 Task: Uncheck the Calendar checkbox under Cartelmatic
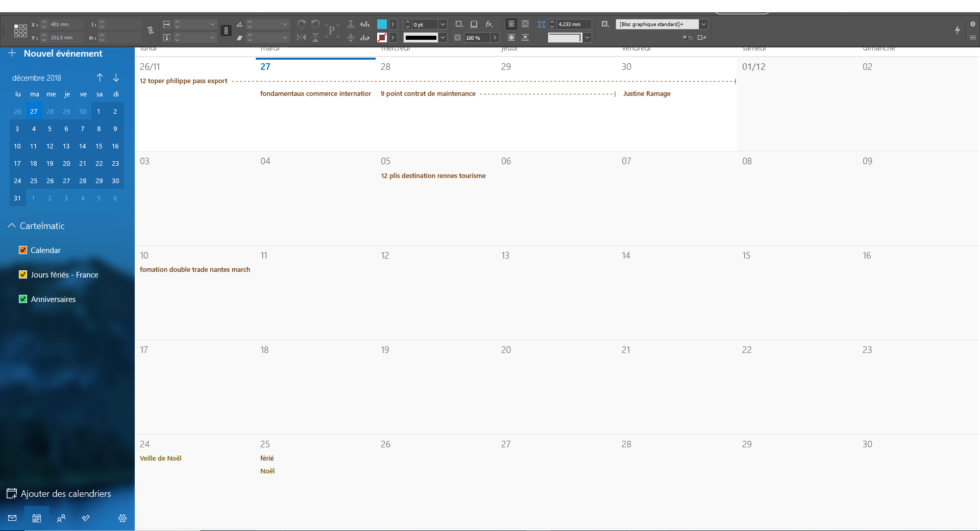point(23,250)
